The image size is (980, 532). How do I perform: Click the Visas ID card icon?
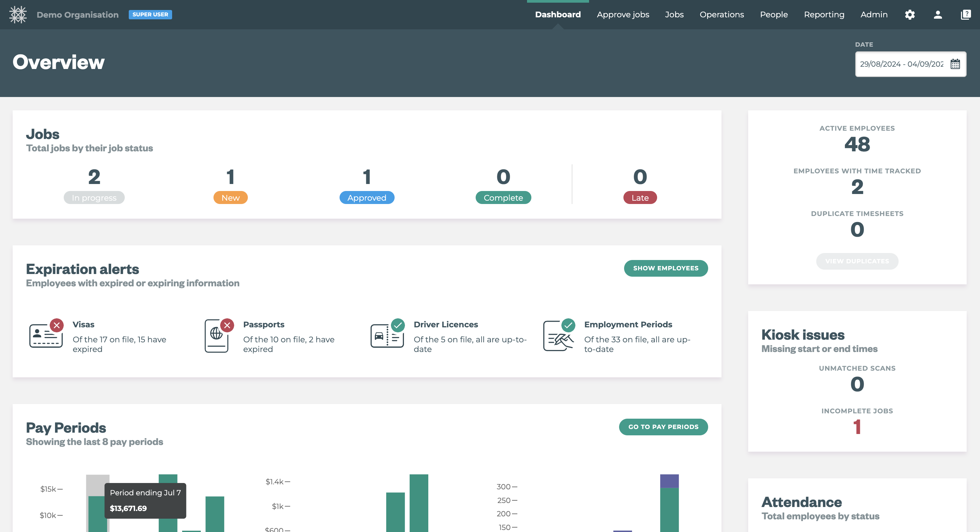[x=46, y=336]
